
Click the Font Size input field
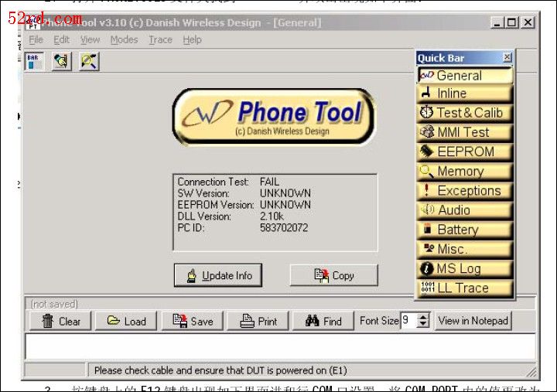click(408, 321)
